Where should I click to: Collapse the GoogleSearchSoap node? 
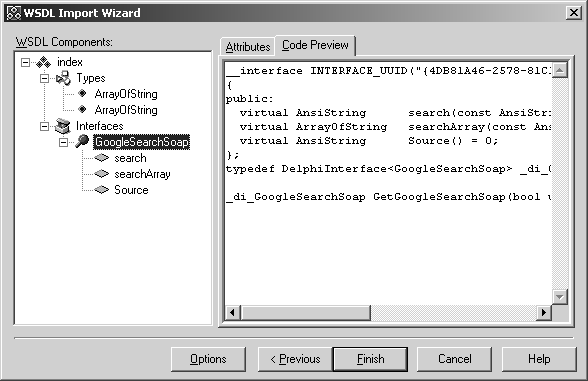(63, 142)
